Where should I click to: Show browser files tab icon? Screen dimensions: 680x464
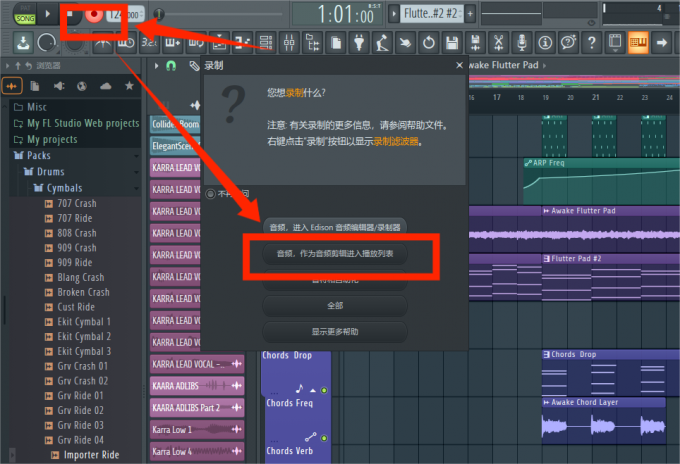(x=35, y=86)
